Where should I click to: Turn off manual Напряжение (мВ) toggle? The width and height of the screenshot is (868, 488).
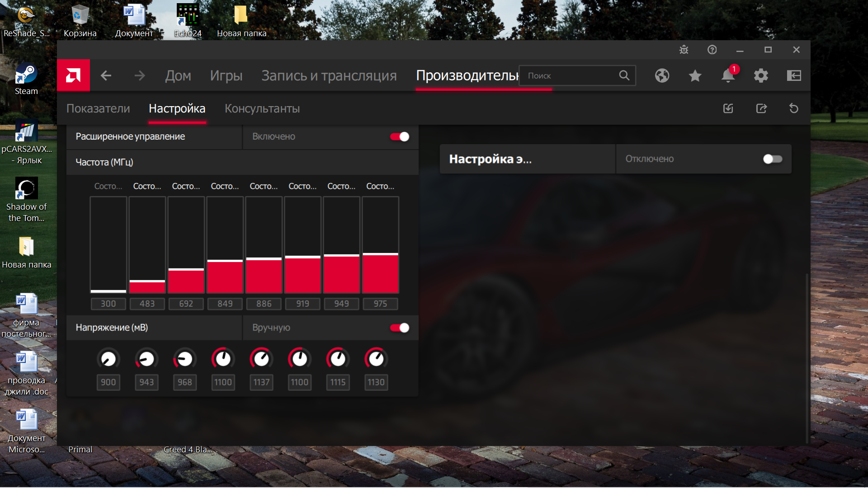click(400, 328)
